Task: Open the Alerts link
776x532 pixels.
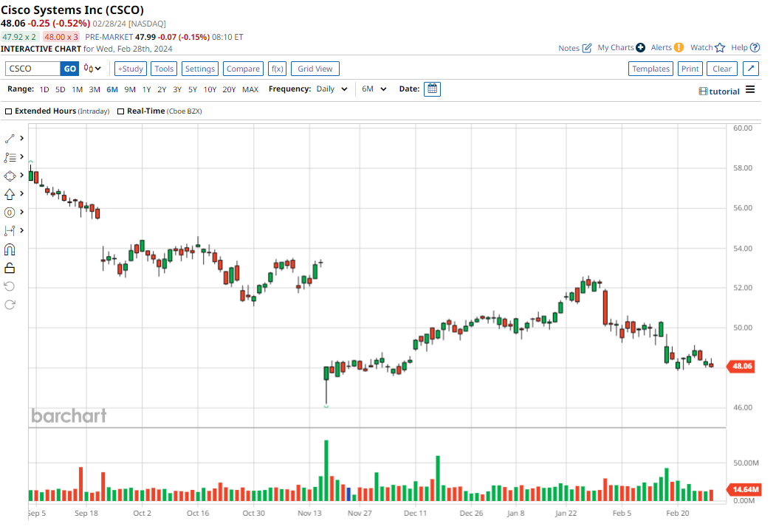Action: click(667, 48)
